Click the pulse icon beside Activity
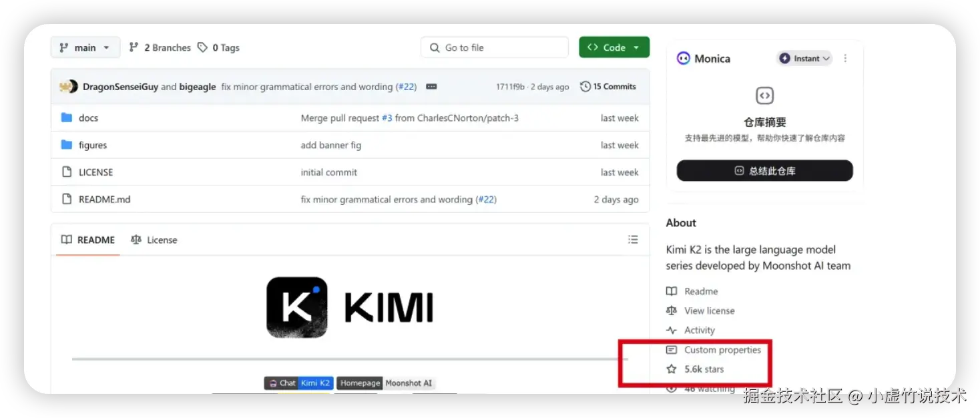The height and width of the screenshot is (418, 980). (672, 331)
